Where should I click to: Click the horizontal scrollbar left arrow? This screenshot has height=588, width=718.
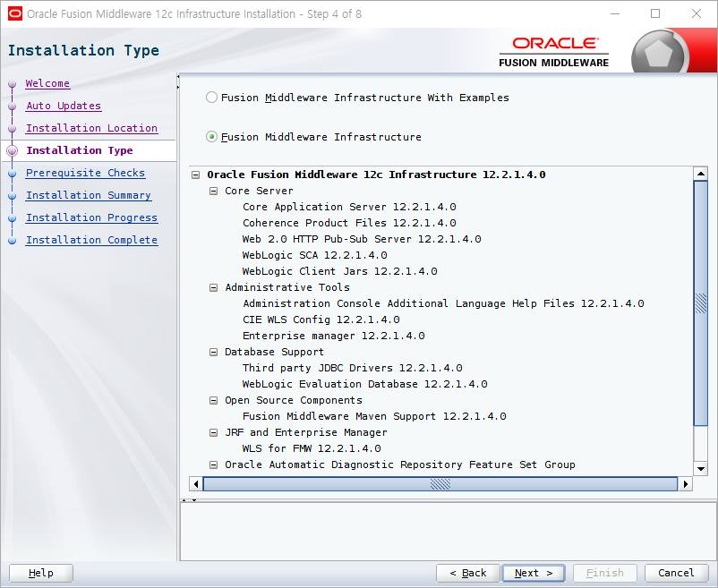coord(196,483)
